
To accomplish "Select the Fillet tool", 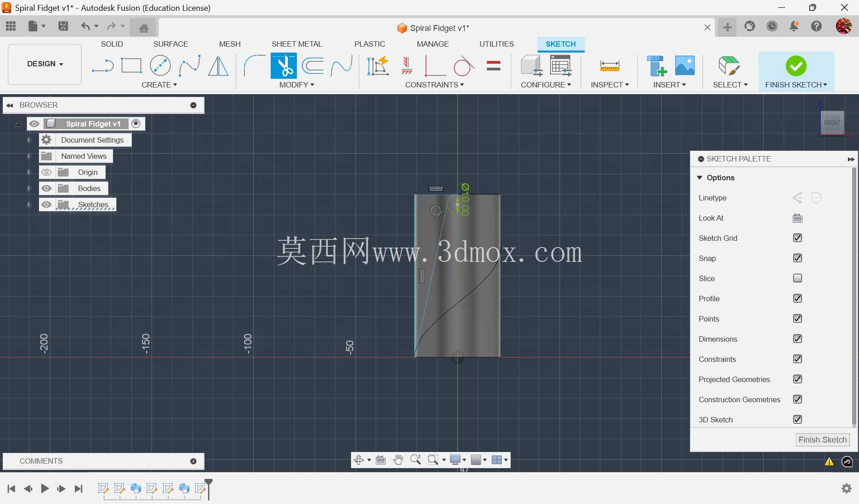I will [254, 66].
